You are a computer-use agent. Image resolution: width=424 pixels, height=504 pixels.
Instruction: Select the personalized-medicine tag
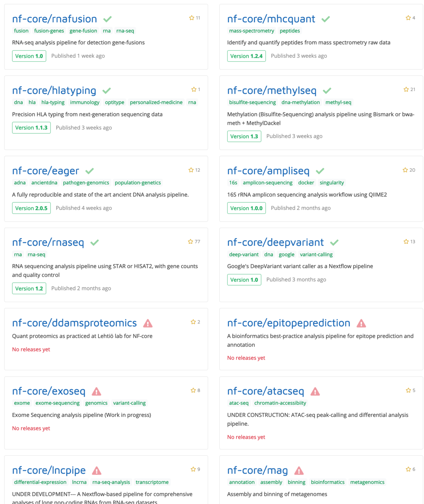[156, 102]
